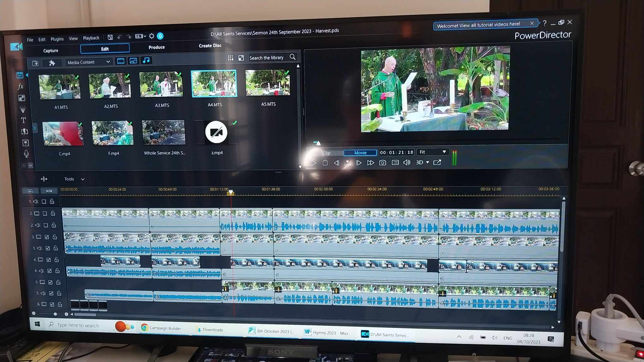Open the Voice-Over Recording microphone icon
Viewport: 644px width, 362px height.
26,154
